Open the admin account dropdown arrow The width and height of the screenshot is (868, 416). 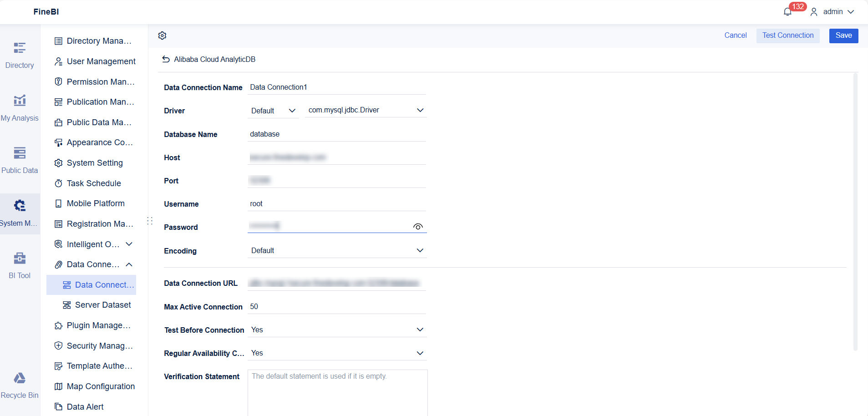click(x=851, y=12)
